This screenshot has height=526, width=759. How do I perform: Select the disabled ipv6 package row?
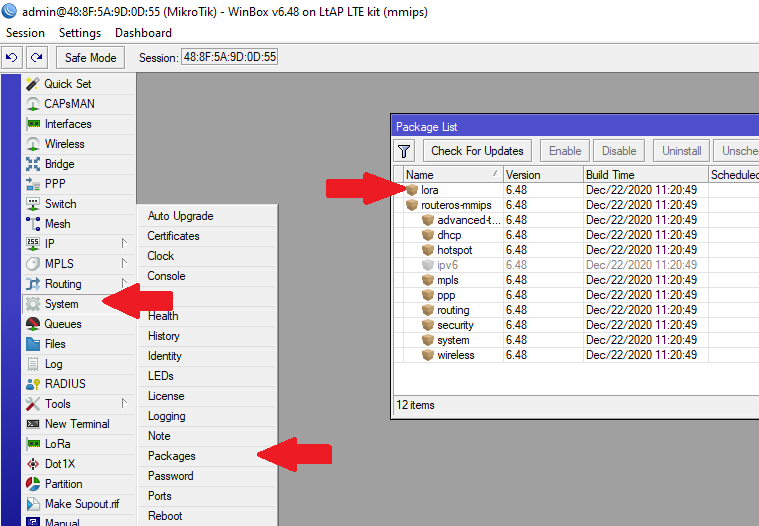576,265
